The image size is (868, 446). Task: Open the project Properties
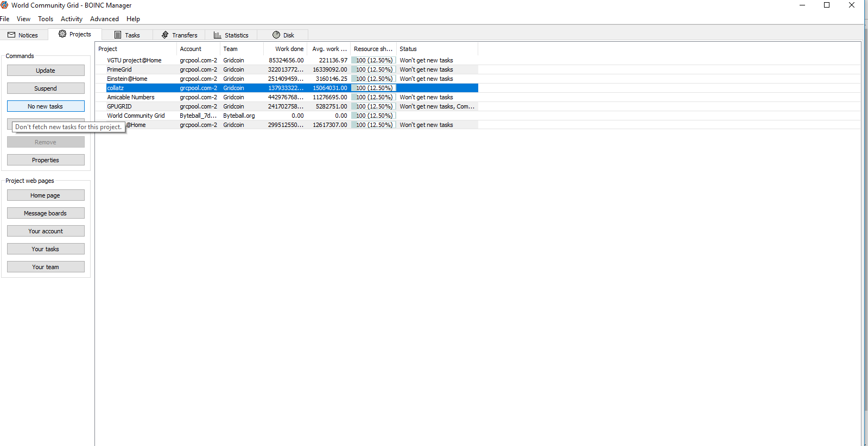[x=46, y=160]
